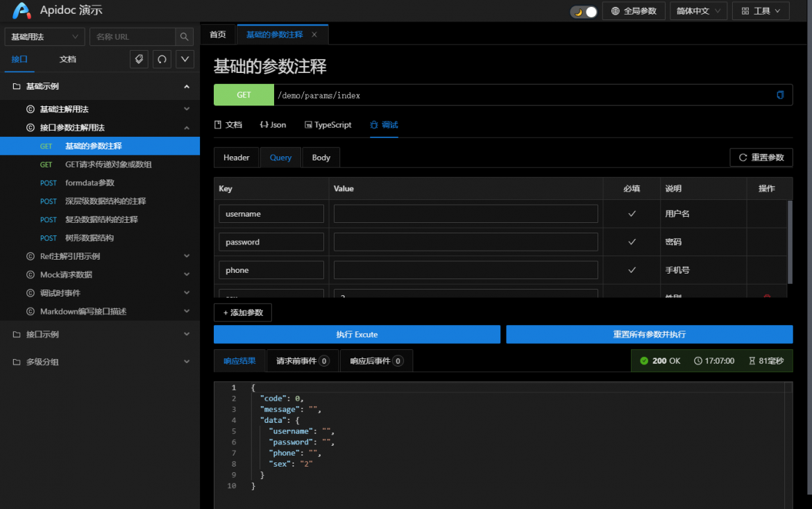The image size is (812, 509).
Task: Click the Apidoc logo icon
Action: click(x=22, y=10)
